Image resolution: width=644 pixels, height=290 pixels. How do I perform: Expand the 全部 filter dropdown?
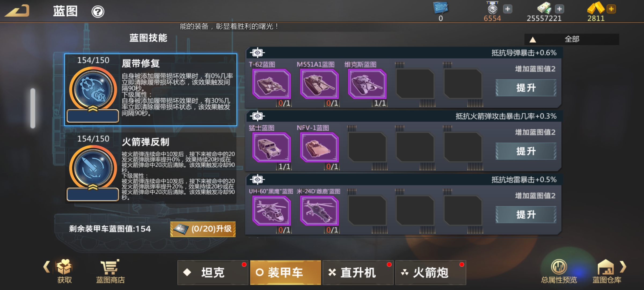click(572, 39)
